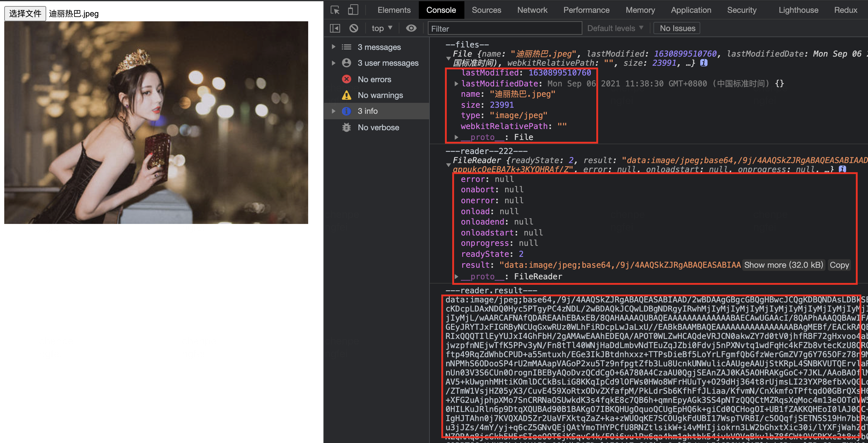Click the 迪丽热巴.jpeg file name label
This screenshot has height=443, width=868.
tap(74, 13)
